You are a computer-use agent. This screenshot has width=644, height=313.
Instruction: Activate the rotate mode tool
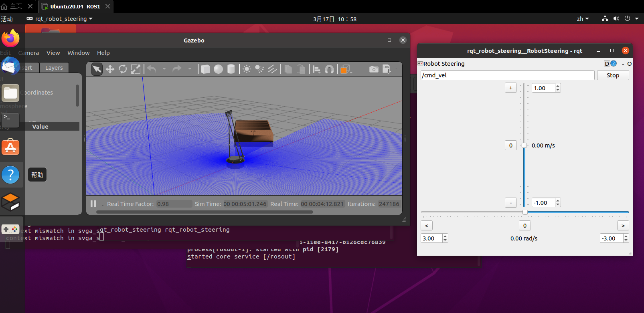coord(123,69)
